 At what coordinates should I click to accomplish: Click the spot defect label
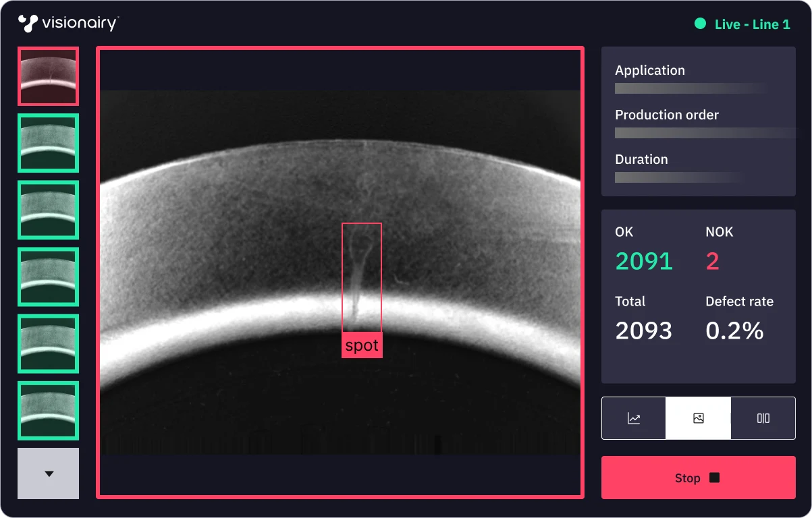click(362, 345)
